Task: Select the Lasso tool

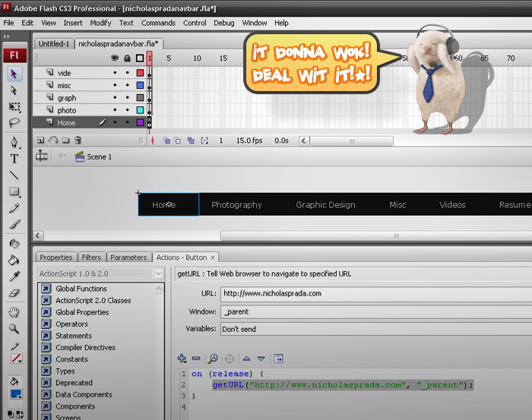Action: click(x=14, y=122)
